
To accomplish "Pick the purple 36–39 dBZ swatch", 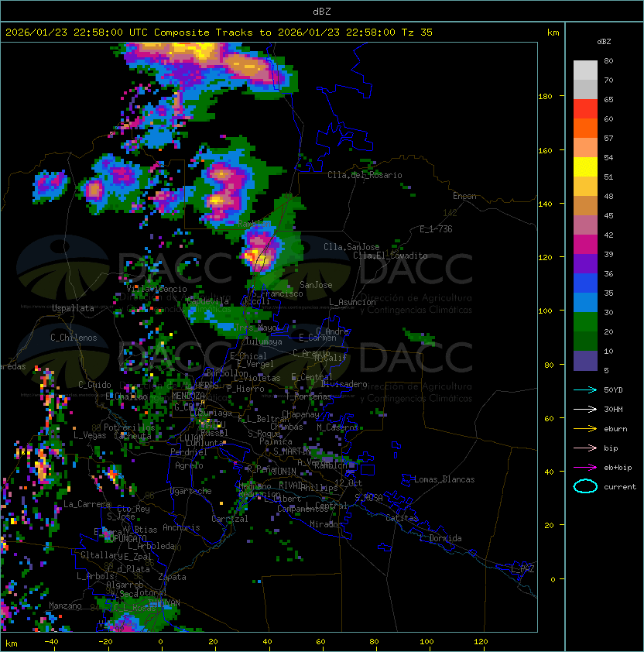I will pos(585,263).
